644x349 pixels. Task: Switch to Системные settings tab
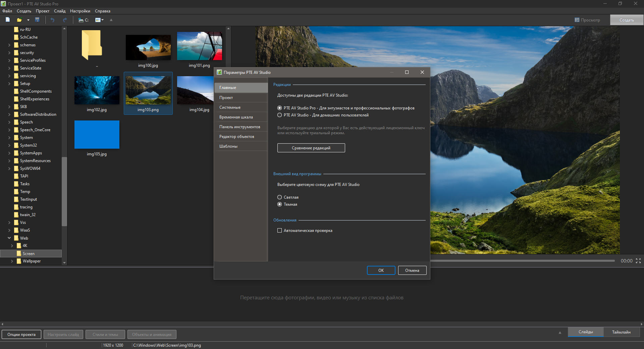pyautogui.click(x=241, y=107)
